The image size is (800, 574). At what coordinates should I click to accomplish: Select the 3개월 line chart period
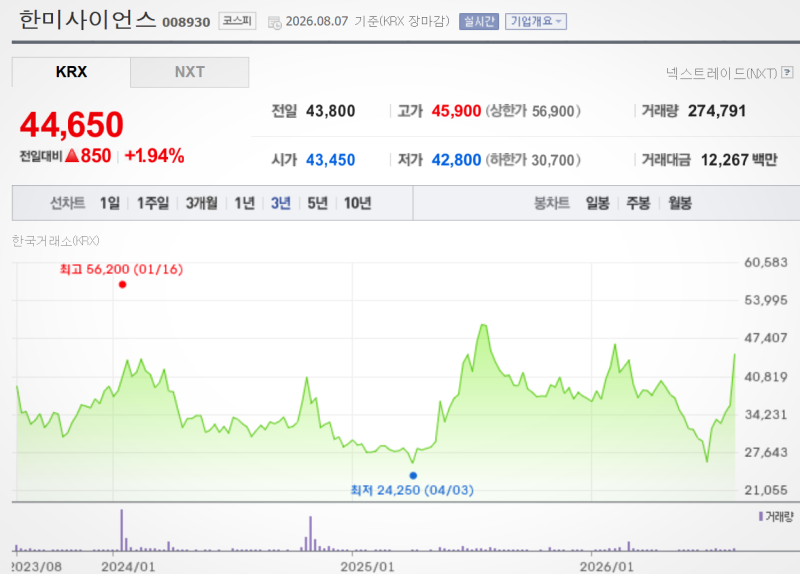coord(202,203)
